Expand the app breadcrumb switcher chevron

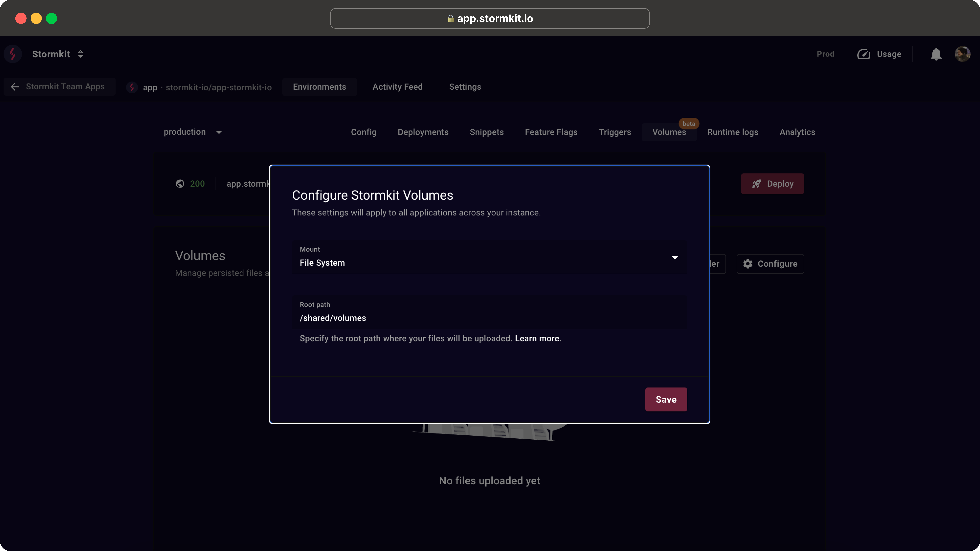80,54
